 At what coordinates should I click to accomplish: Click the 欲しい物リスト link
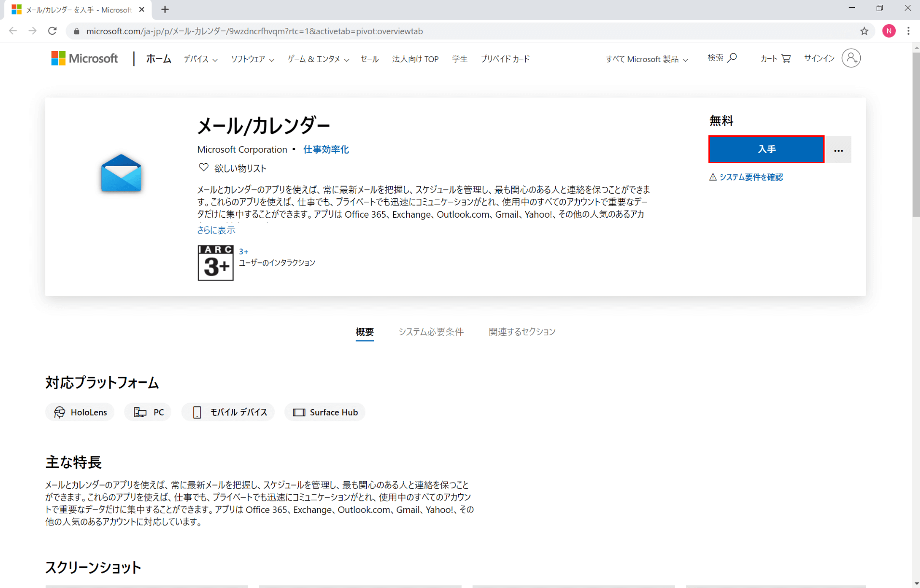240,168
